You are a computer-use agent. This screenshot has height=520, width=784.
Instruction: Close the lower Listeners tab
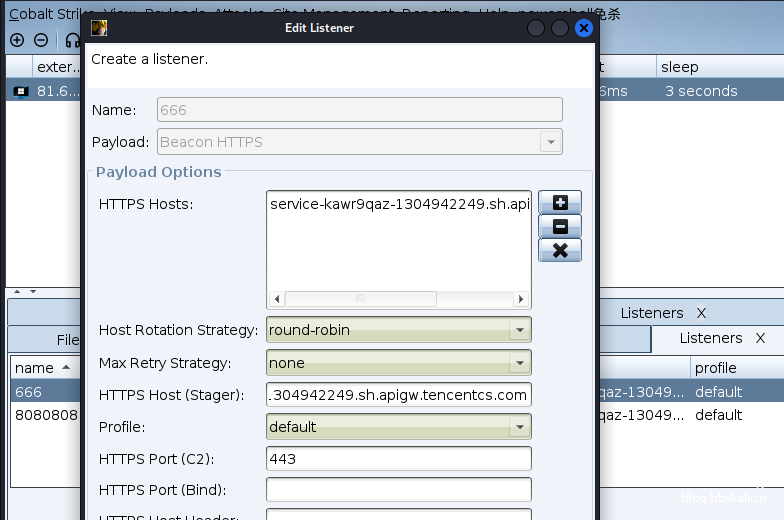tap(760, 338)
